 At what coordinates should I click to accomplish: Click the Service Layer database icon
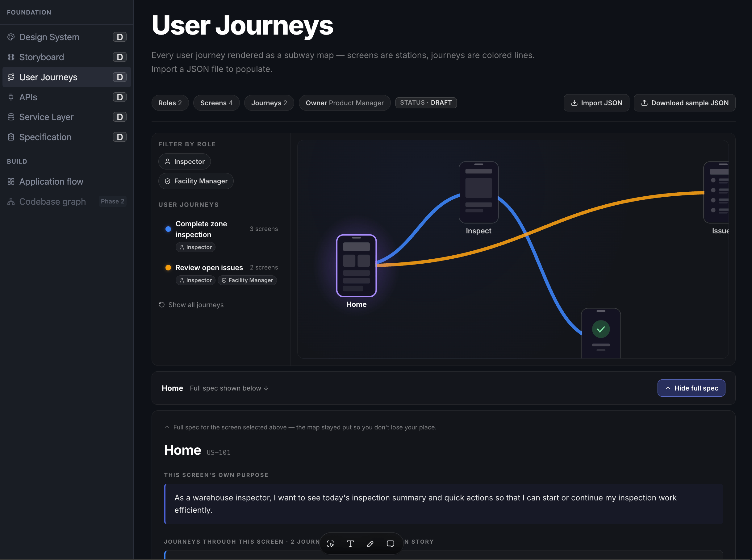click(x=11, y=117)
